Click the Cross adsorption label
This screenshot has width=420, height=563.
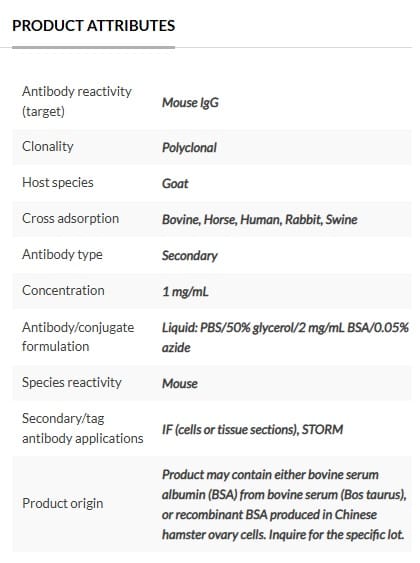(x=70, y=218)
